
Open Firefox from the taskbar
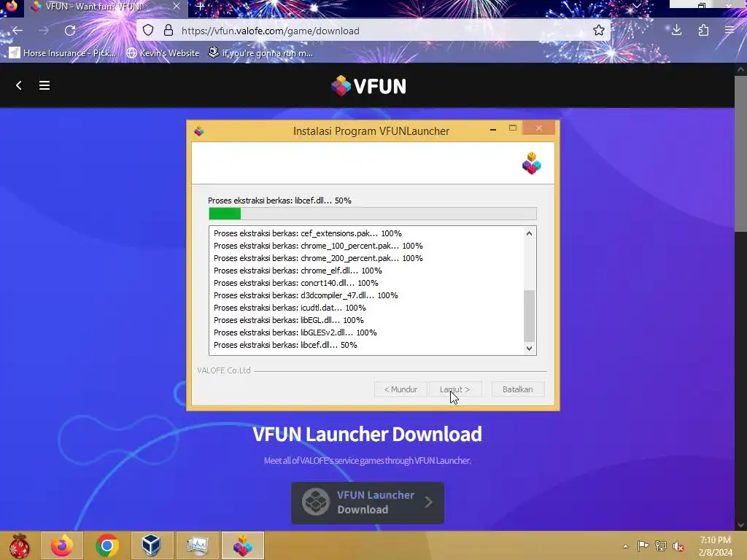(x=62, y=545)
